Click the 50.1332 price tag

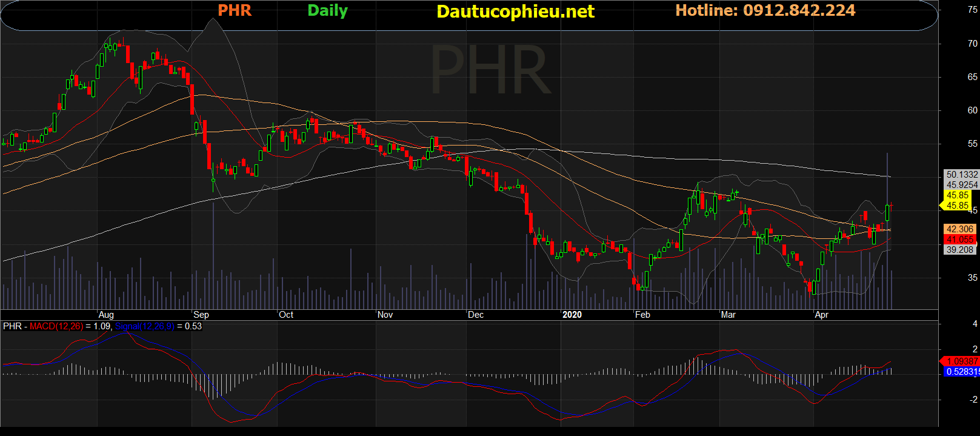pyautogui.click(x=962, y=175)
